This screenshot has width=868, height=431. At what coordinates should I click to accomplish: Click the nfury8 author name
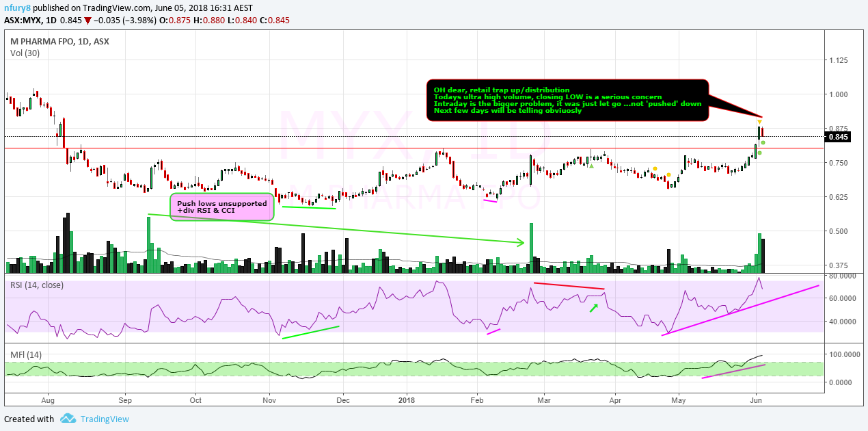click(x=18, y=8)
